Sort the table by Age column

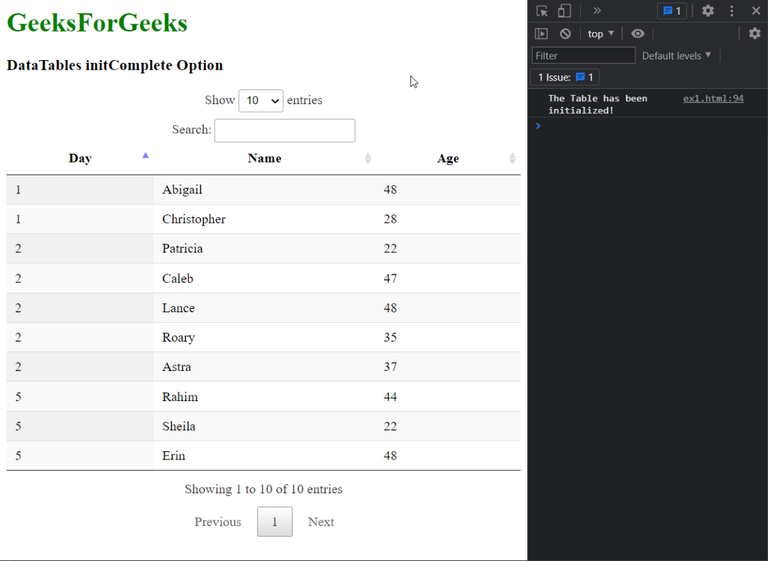pos(448,158)
